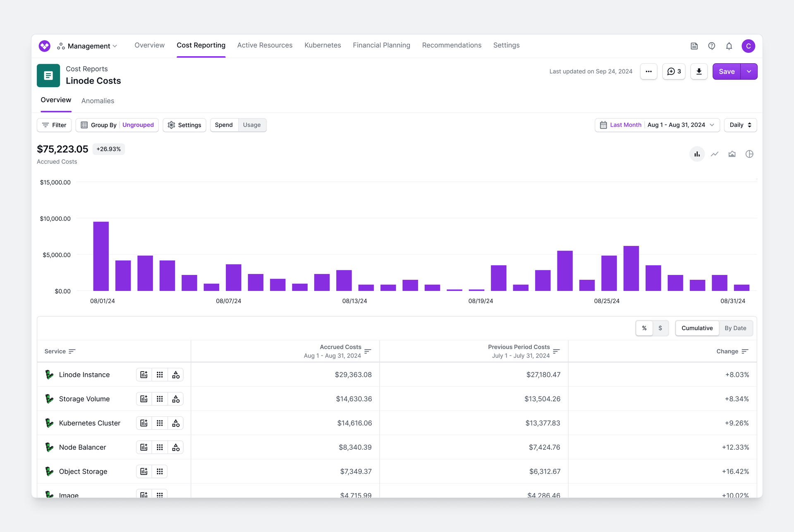794x532 pixels.
Task: Switch chart to pie chart view
Action: pos(750,154)
